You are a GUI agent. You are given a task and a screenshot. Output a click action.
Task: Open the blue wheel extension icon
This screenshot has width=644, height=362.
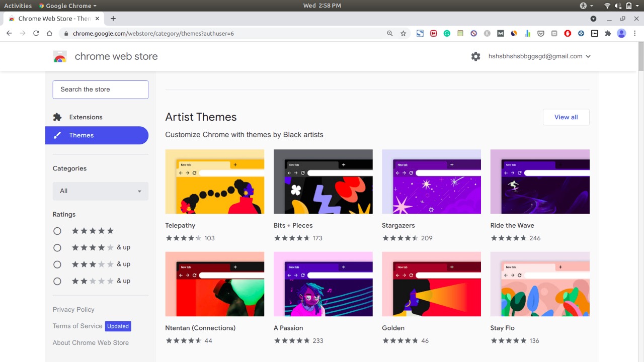click(581, 33)
